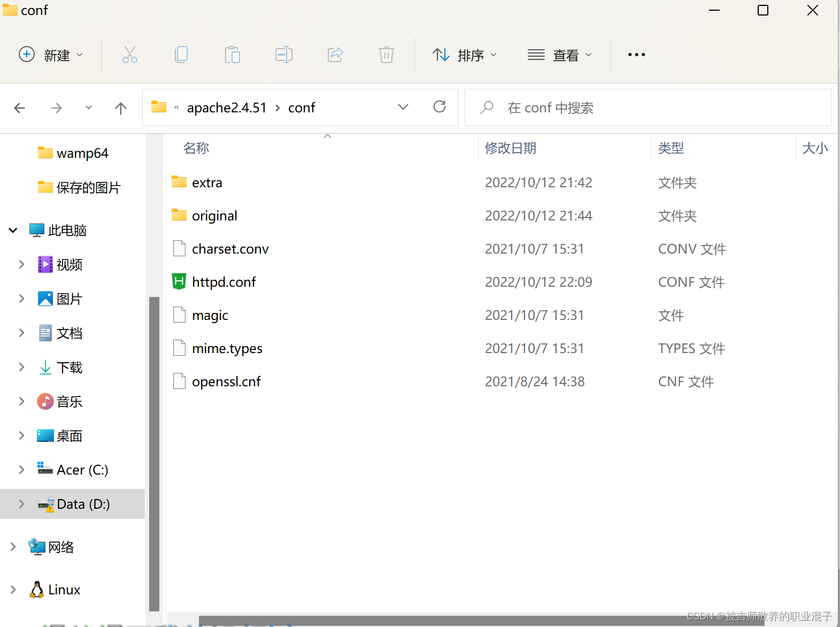The height and width of the screenshot is (627, 840).
Task: Sort by Size (大小) column header
Action: tap(815, 148)
